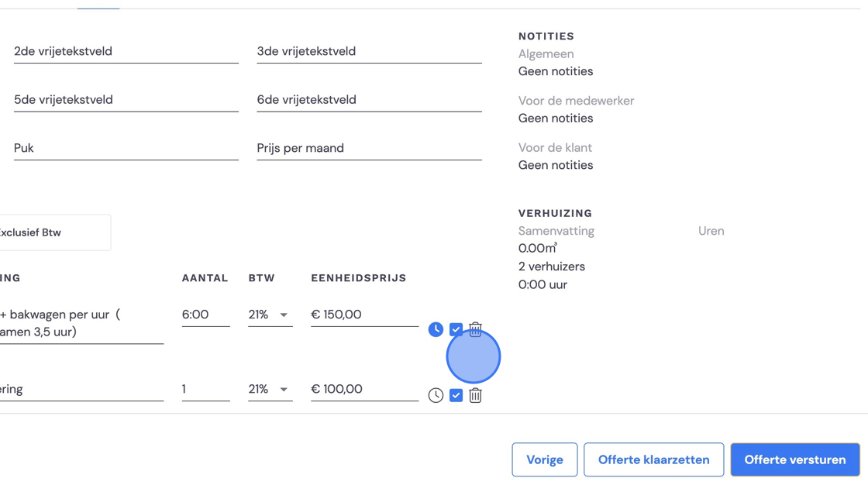
Task: Click the Puk text field
Action: [126, 149]
